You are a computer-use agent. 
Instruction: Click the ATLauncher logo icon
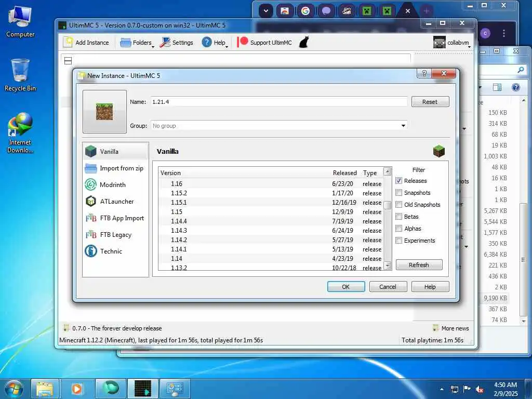point(91,201)
